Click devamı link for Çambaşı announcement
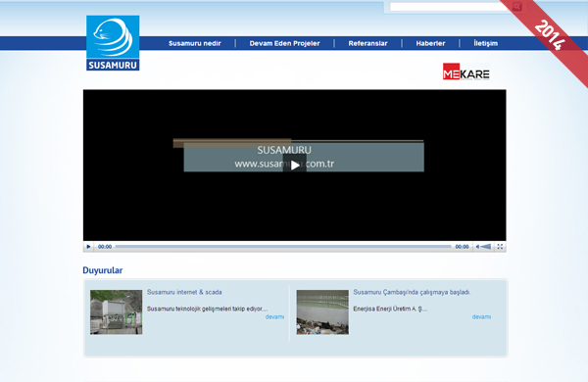Screen dimensions: 588x382 click(x=481, y=316)
